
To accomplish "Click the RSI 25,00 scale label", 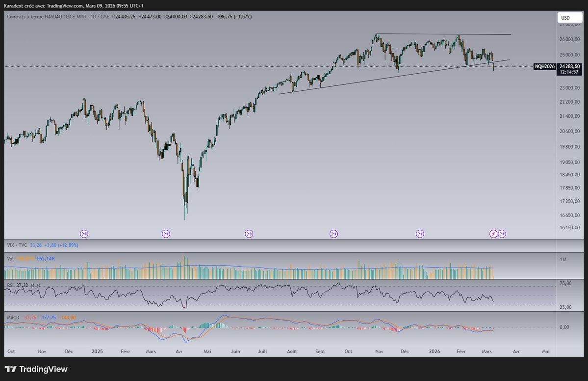I will [565, 307].
